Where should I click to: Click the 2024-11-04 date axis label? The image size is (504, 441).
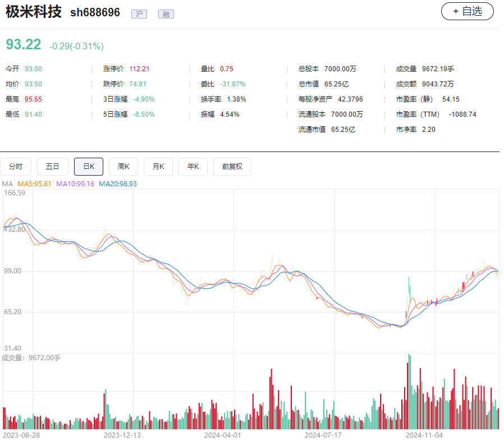click(424, 435)
